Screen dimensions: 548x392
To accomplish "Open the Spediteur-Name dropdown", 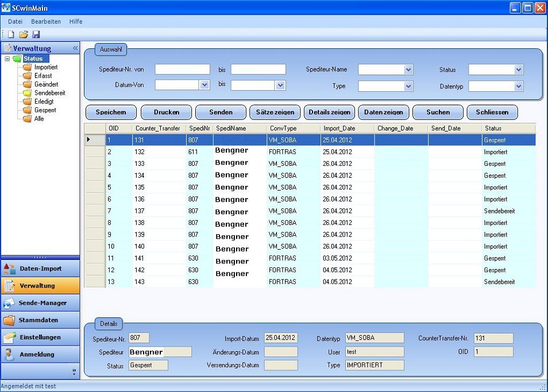I will point(408,69).
